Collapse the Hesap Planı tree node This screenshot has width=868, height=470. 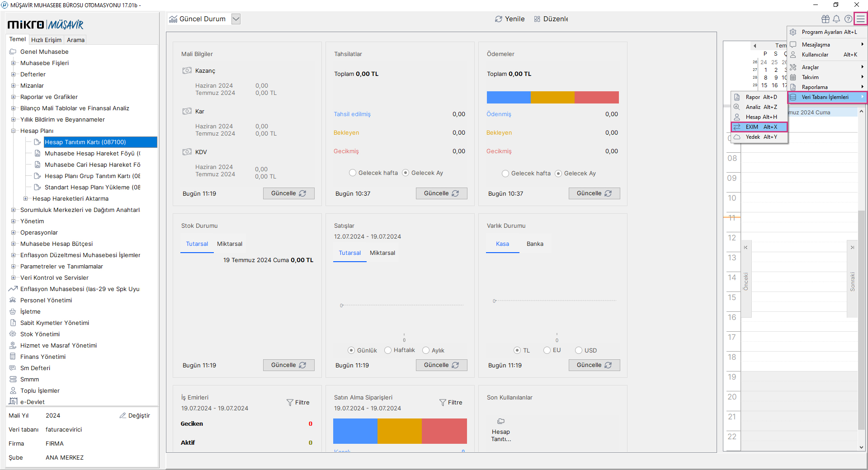point(13,131)
